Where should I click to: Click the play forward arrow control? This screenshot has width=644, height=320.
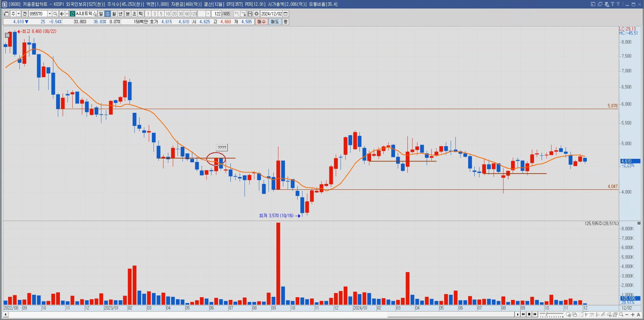[518, 314]
